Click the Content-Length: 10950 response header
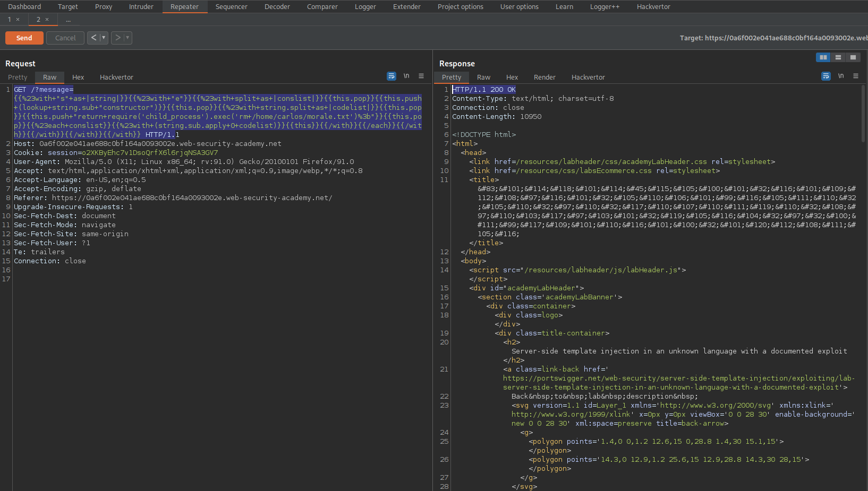This screenshot has height=491, width=868. (497, 117)
